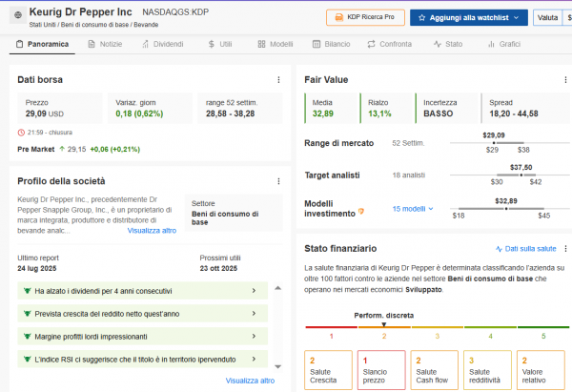The width and height of the screenshot is (572, 392).
Task: Click bull icon on RSI tip
Action: 27,360
